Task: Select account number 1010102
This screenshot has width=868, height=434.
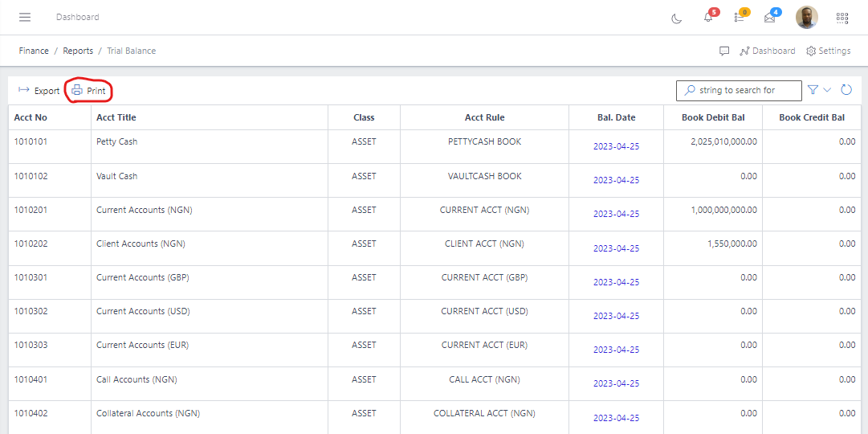Action: 31,176
